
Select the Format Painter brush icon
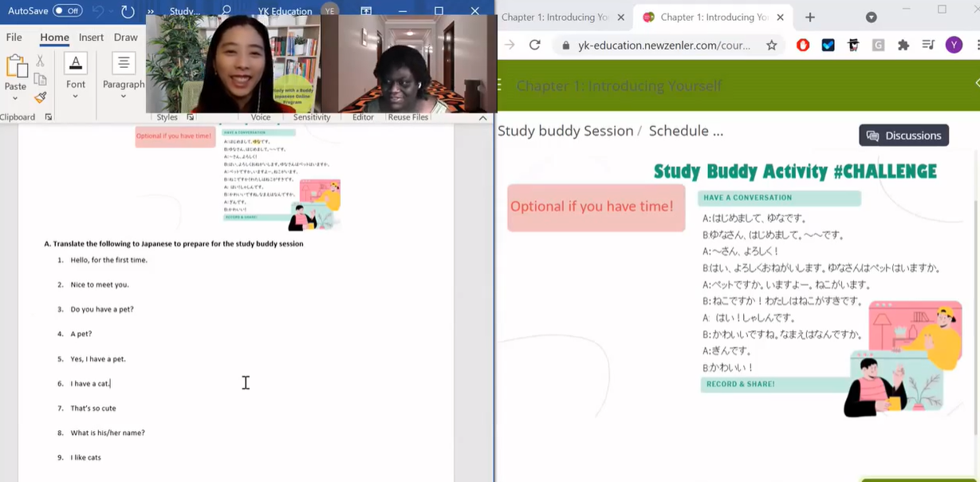(40, 97)
